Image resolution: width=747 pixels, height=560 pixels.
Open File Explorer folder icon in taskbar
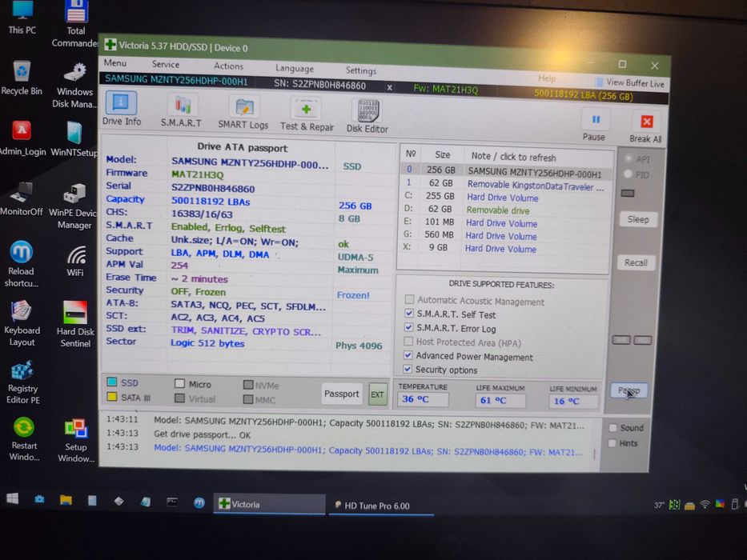[66, 499]
